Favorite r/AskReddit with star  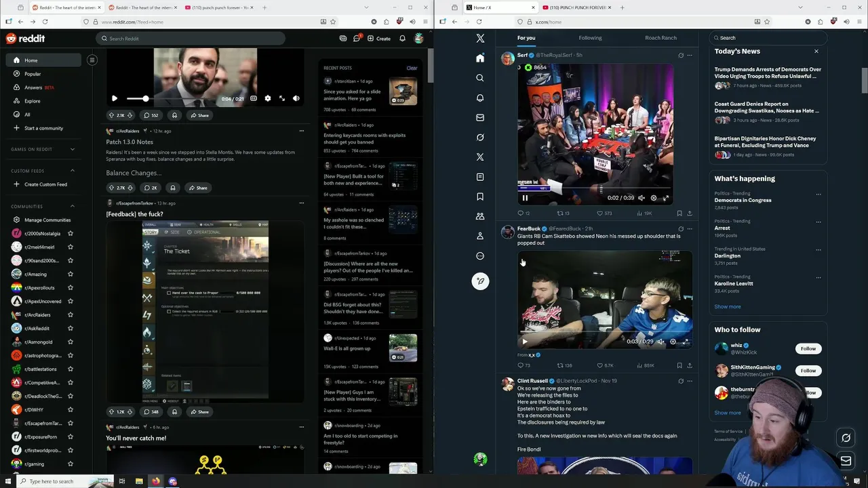(x=71, y=329)
